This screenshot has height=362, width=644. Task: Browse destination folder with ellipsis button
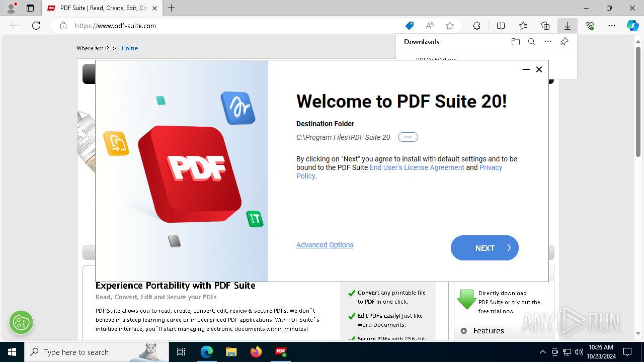(408, 137)
